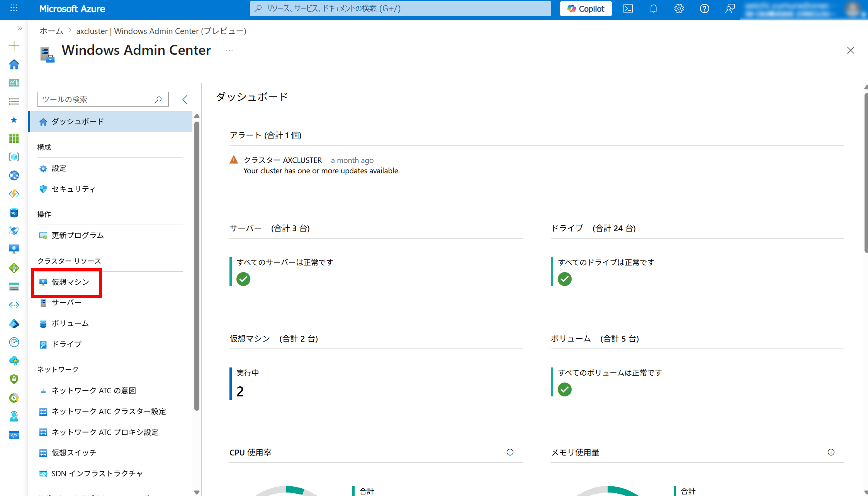Viewport: 868px width, 496px height.
Task: Open Defender for Cloud shield icon
Action: pos(14,379)
